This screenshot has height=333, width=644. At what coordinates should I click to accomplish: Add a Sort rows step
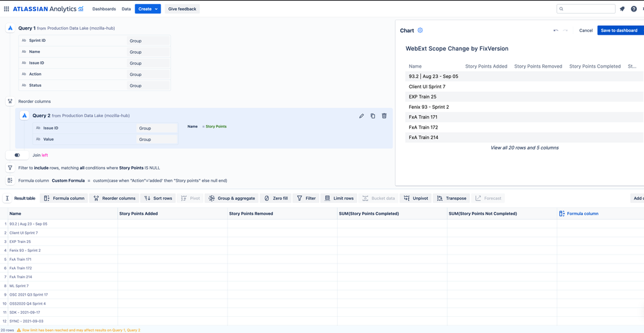coord(158,198)
